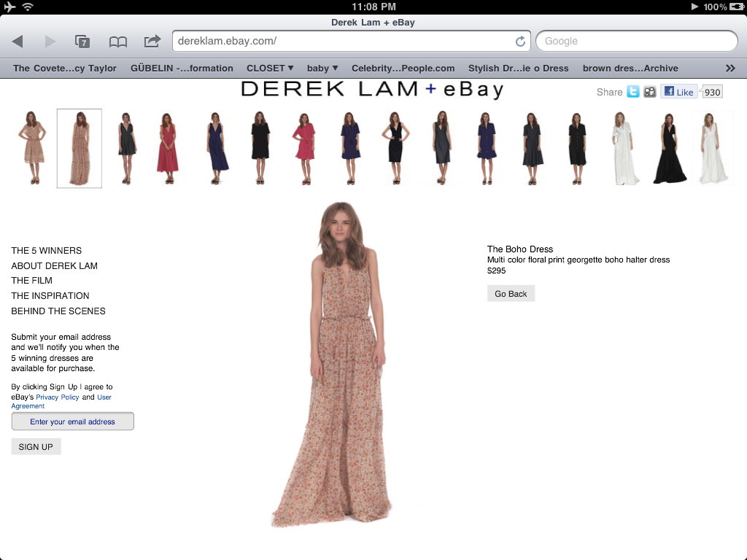Click the $295 price text
This screenshot has height=560, width=747.
tap(496, 271)
